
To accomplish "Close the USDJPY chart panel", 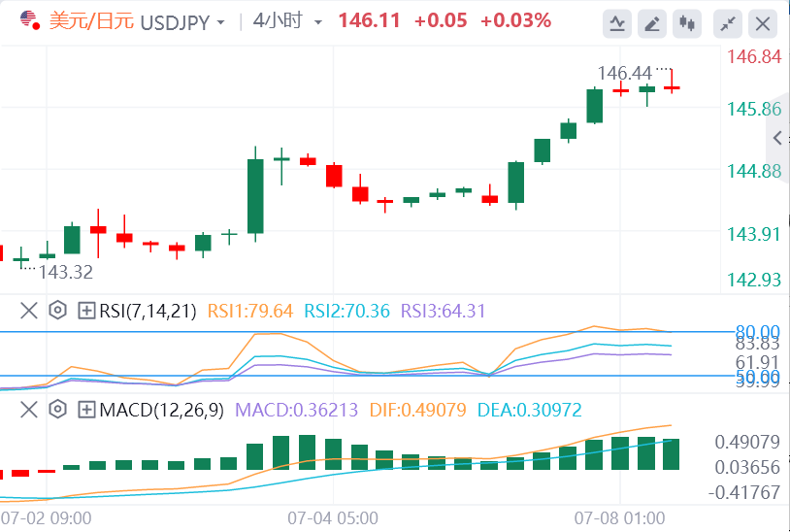I will pyautogui.click(x=765, y=23).
